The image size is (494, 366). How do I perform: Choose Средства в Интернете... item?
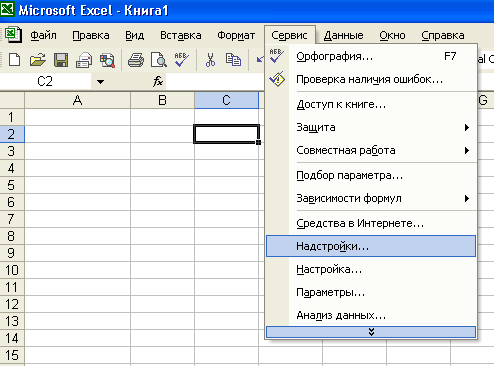[371, 223]
